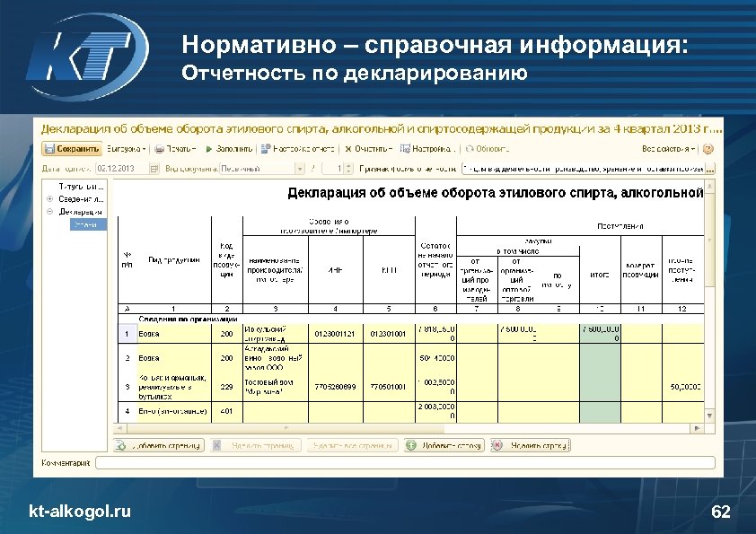This screenshot has height=534, width=756.
Task: Click the Поступления column header
Action: (620, 226)
